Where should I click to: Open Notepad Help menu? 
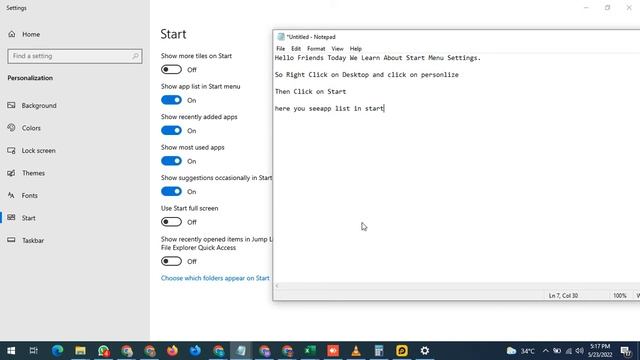tap(356, 49)
